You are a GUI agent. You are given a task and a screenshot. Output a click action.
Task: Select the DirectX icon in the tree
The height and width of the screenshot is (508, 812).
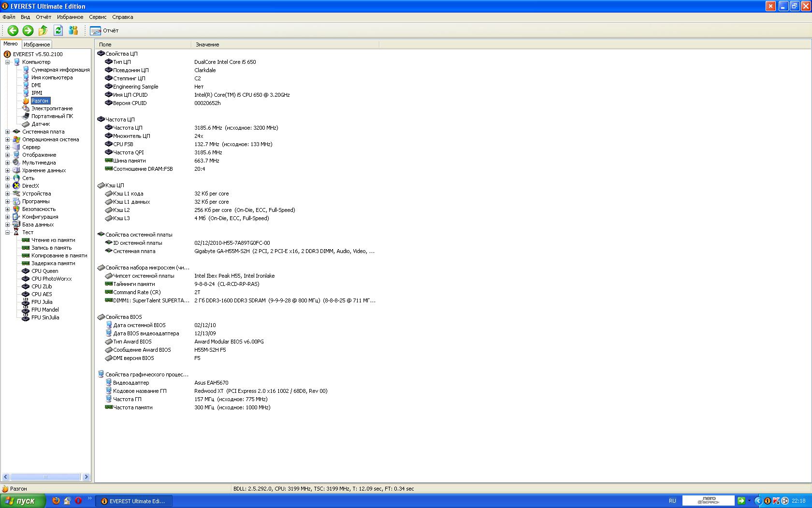click(x=16, y=186)
